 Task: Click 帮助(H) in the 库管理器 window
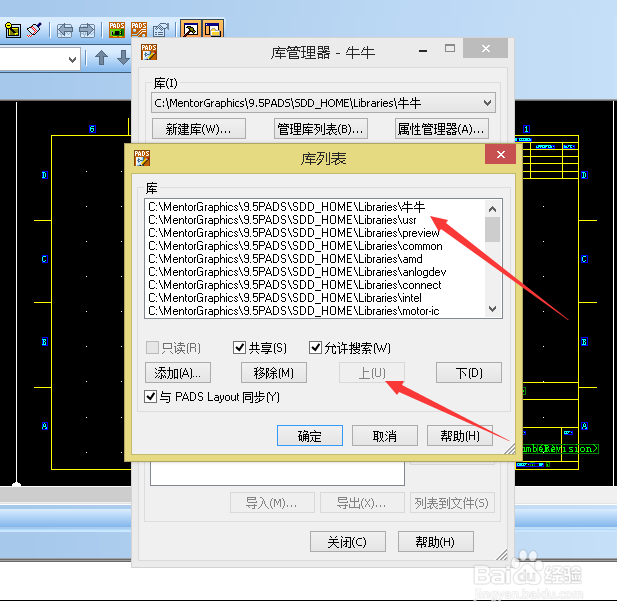[x=436, y=542]
